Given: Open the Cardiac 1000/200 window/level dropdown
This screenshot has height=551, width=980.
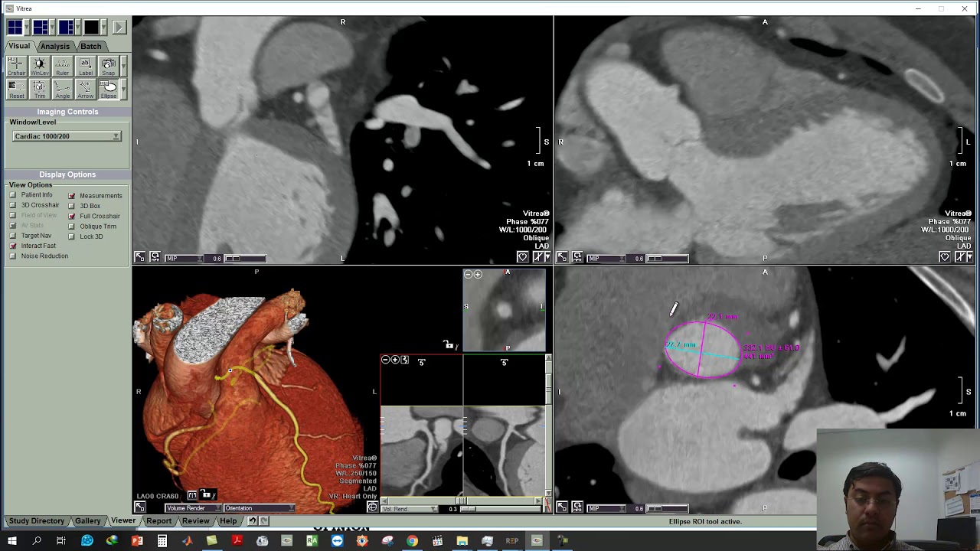Looking at the screenshot, I should 67,136.
